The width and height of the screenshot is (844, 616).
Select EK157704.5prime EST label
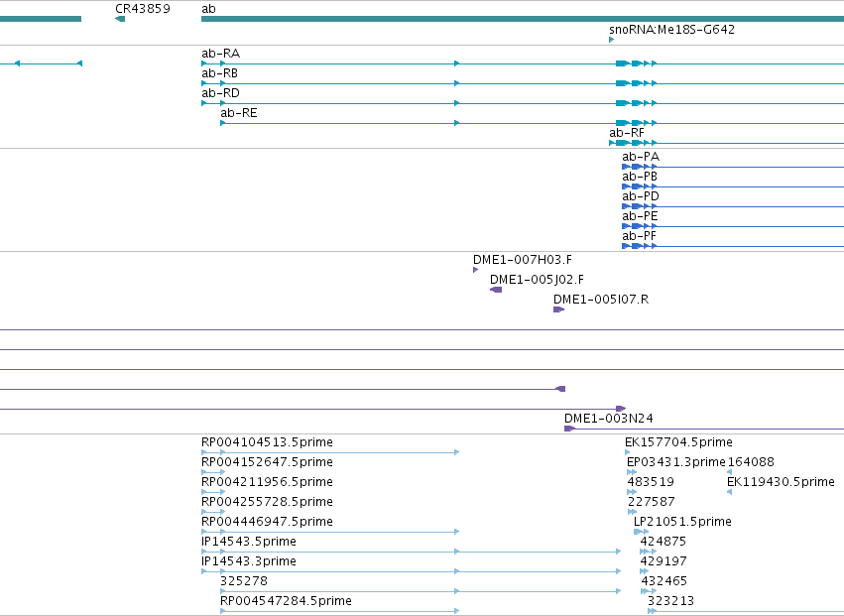click(678, 442)
